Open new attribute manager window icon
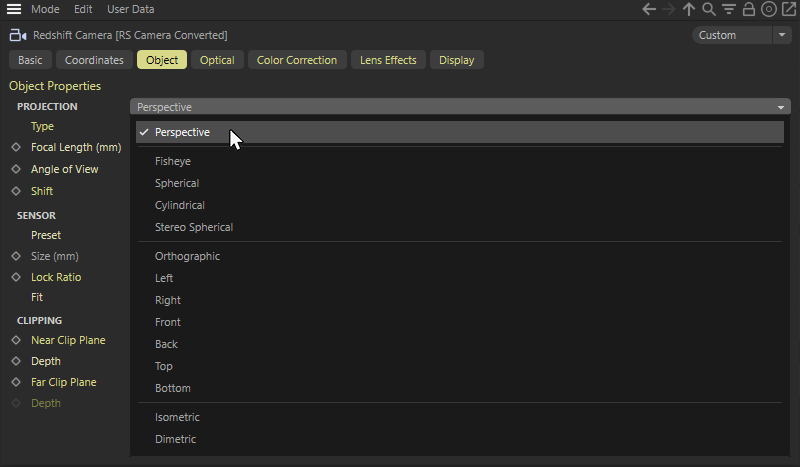 [789, 9]
